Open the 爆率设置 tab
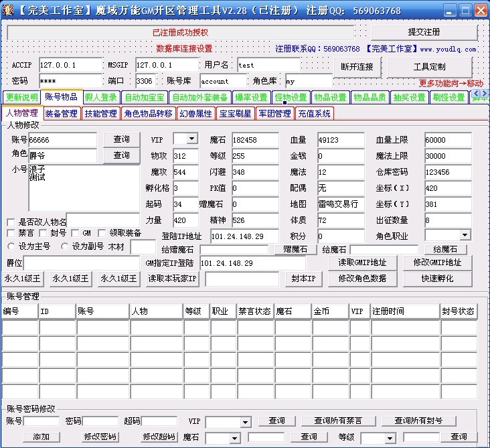This screenshot has height=448, width=490. [x=251, y=98]
